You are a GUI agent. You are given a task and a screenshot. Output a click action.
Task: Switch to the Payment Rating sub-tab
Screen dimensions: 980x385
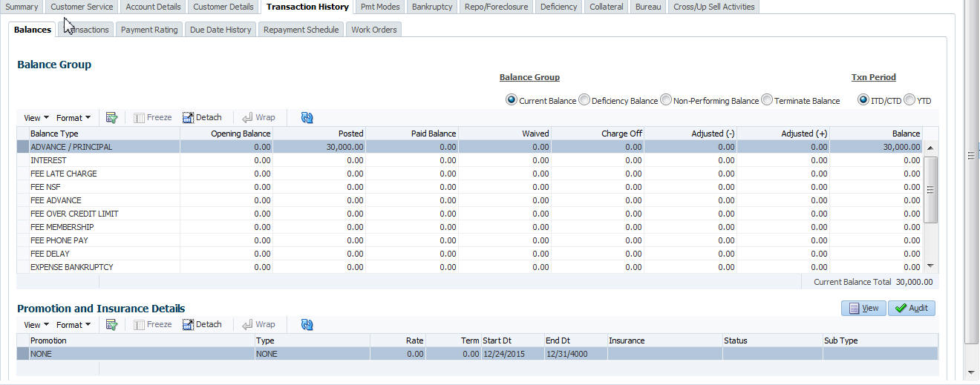click(149, 30)
